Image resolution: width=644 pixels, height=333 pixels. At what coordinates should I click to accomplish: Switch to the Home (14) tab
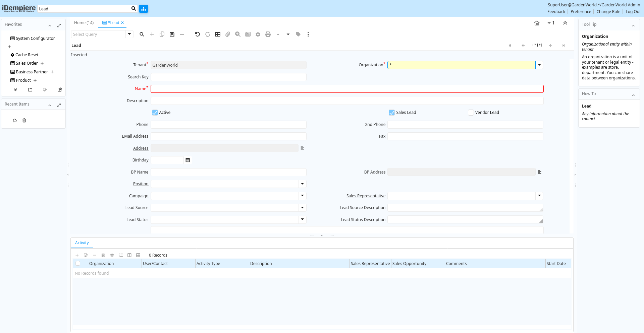(x=84, y=23)
